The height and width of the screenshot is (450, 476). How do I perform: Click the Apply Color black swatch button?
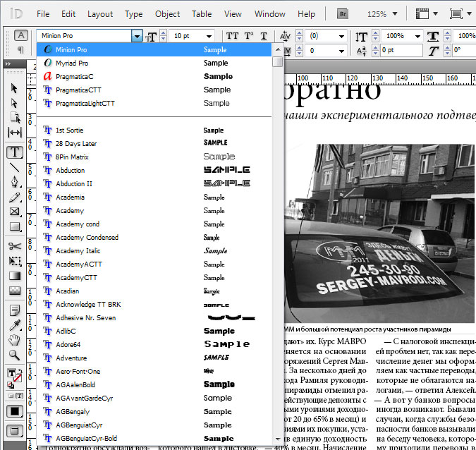pos(15,411)
